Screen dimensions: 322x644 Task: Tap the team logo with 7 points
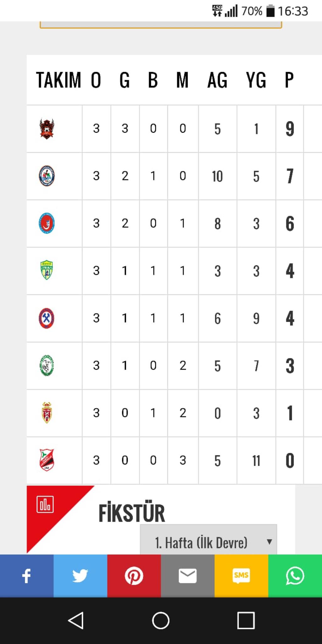pos(47,176)
